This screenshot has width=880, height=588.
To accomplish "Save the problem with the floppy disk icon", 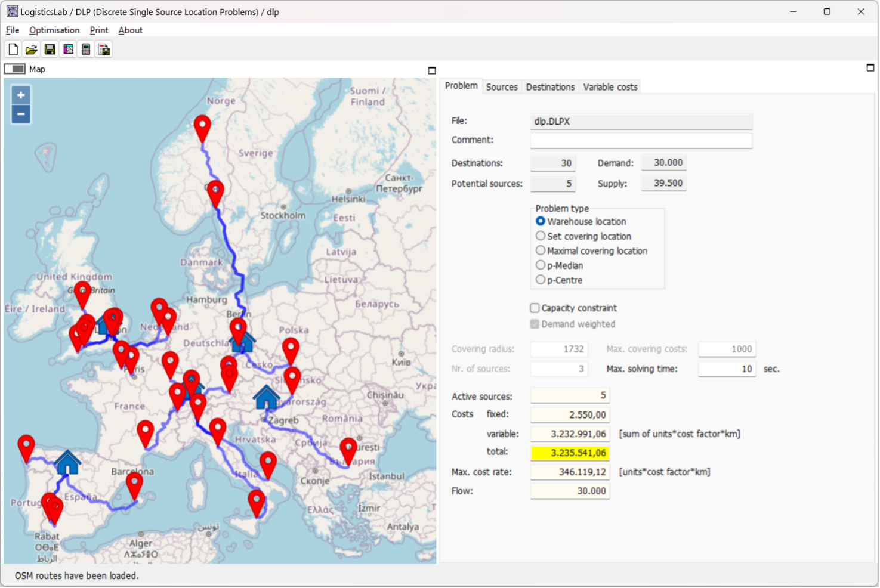I will pos(50,49).
